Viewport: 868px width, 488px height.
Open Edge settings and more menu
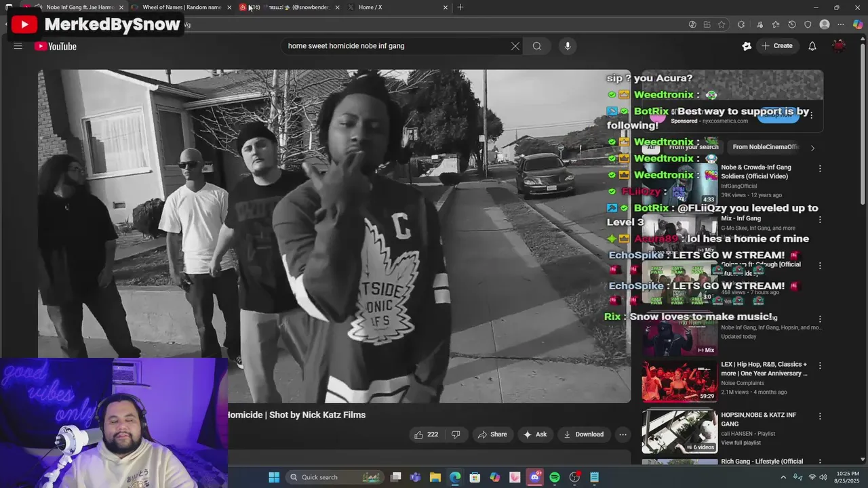coord(842,24)
